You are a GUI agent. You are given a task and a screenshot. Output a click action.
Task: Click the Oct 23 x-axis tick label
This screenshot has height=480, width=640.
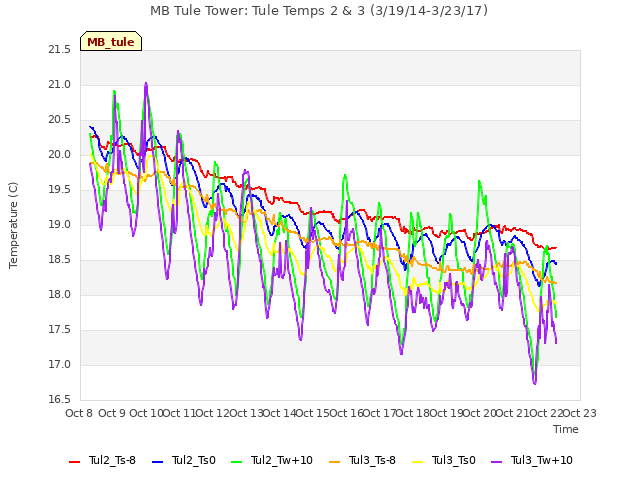point(580,413)
